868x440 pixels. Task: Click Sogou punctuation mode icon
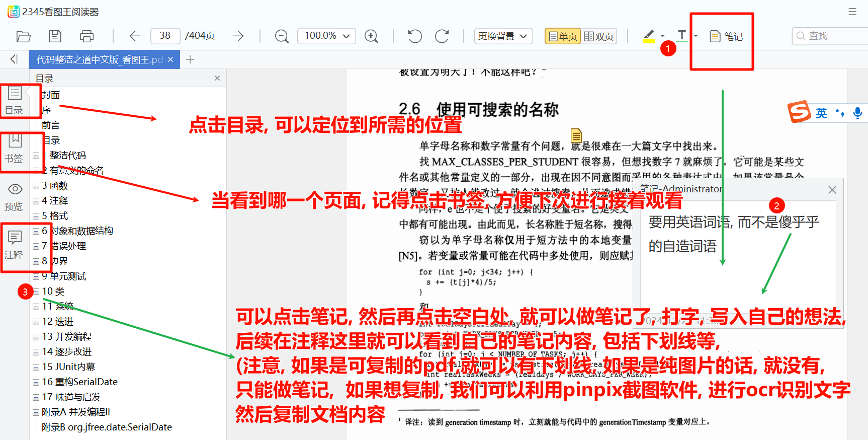(839, 113)
